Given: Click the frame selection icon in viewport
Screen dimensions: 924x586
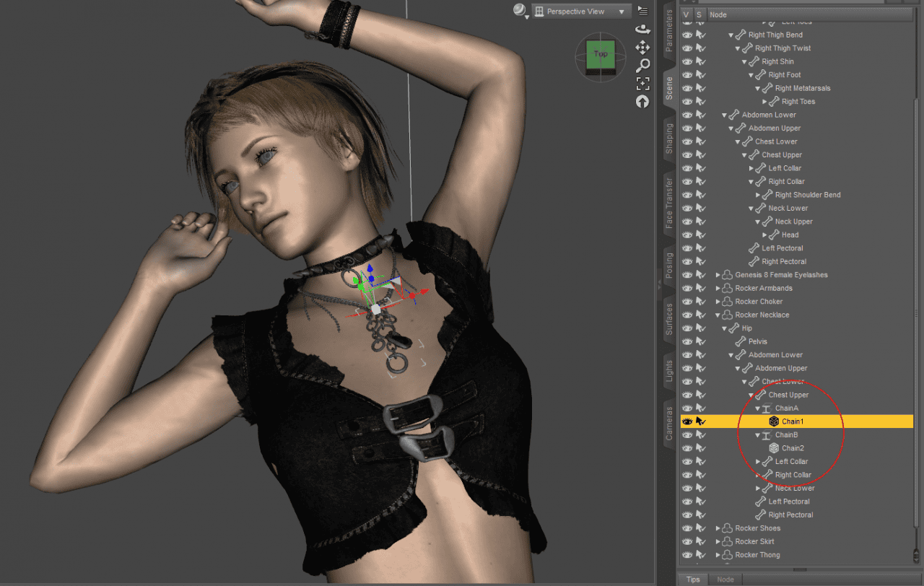Looking at the screenshot, I should (x=642, y=84).
